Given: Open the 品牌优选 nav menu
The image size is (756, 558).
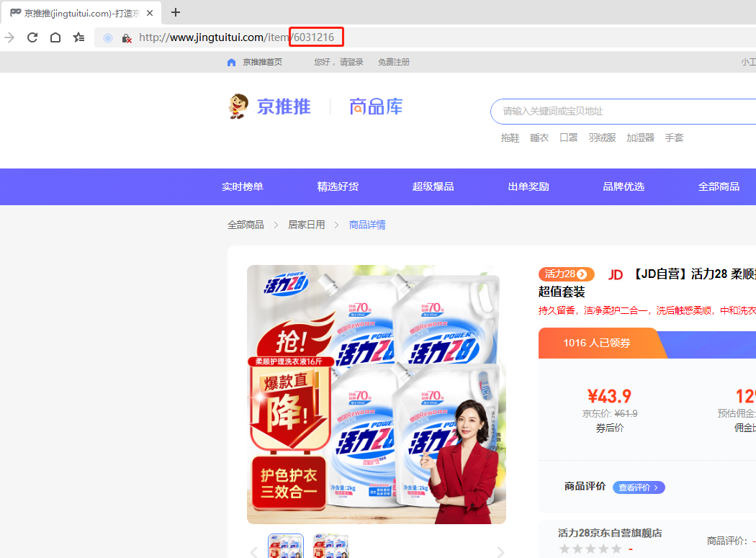Looking at the screenshot, I should [624, 186].
